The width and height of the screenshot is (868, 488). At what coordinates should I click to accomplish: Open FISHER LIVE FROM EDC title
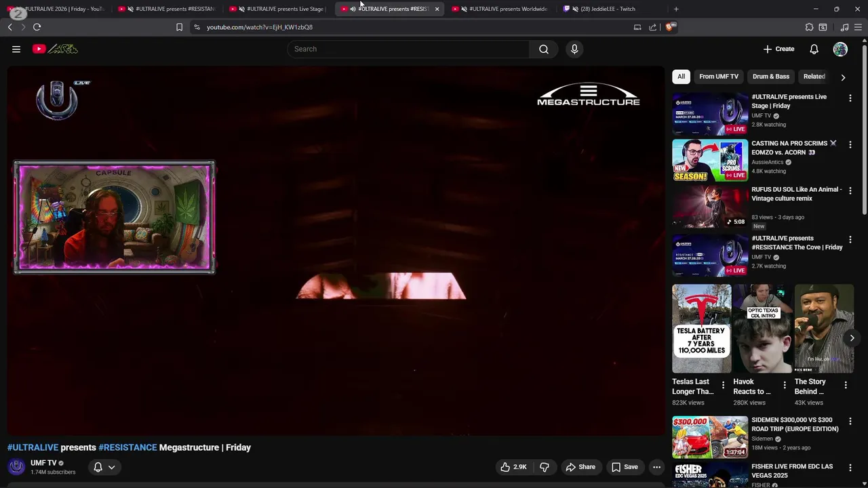pos(792,471)
